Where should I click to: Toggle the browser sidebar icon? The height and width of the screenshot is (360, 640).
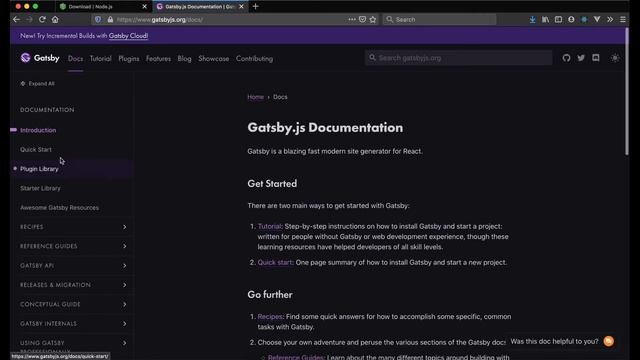(x=558, y=19)
